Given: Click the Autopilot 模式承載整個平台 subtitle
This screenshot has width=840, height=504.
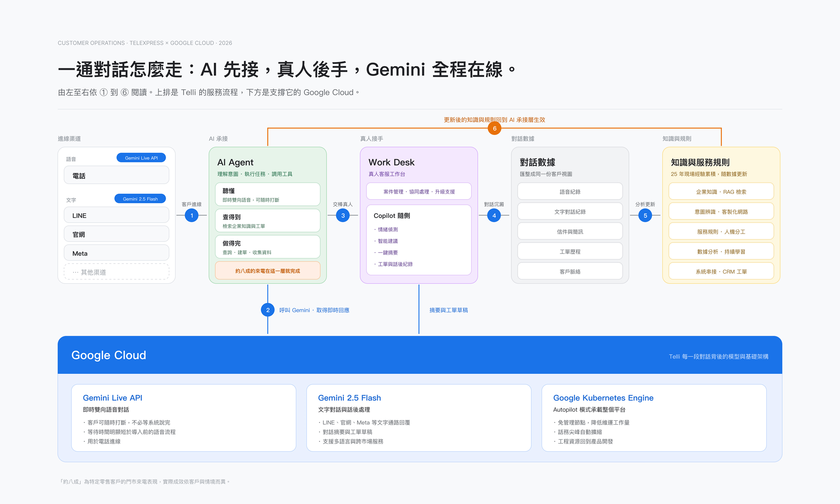Looking at the screenshot, I should (x=589, y=410).
